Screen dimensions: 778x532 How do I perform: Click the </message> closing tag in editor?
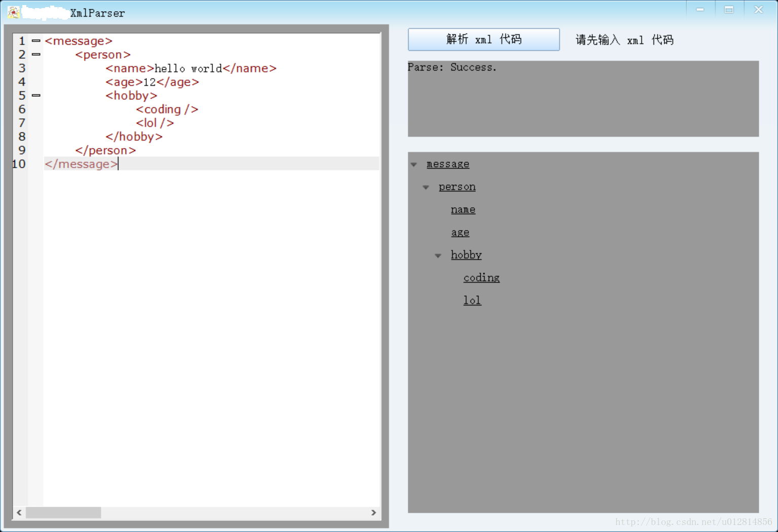coord(81,164)
